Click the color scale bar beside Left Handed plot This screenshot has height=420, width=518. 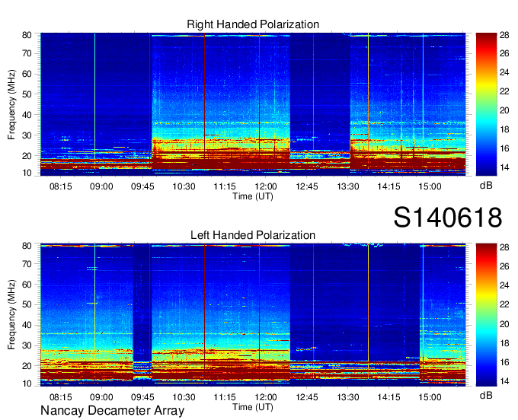[x=486, y=315]
